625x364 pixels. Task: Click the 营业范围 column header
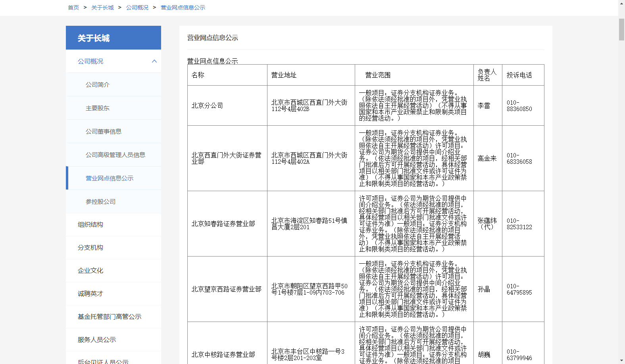tap(414, 75)
